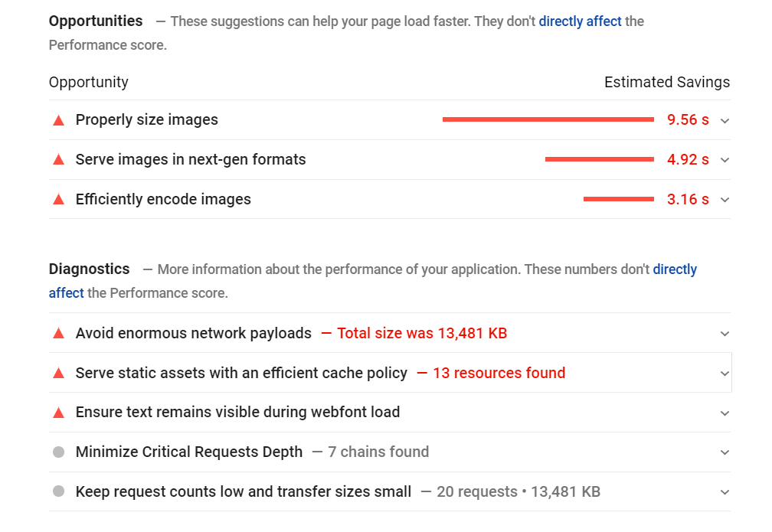Click red triangle beside Efficiently encode images
Screen dimensions: 772x532
click(58, 200)
